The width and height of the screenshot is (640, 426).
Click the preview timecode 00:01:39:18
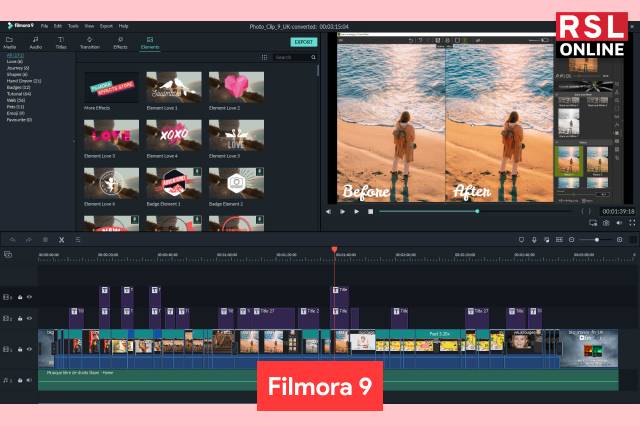(x=618, y=211)
